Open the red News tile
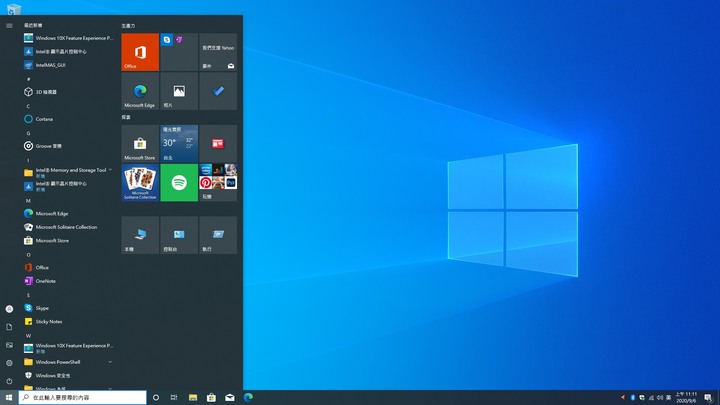Viewport: 720px width, 405px height. (x=218, y=143)
